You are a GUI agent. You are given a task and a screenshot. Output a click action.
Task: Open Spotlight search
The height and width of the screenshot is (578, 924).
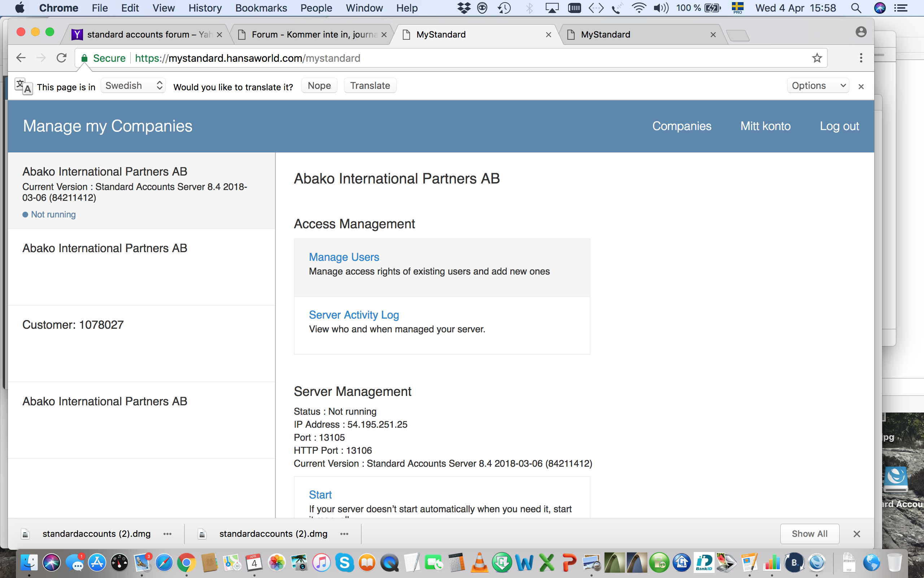coord(856,8)
